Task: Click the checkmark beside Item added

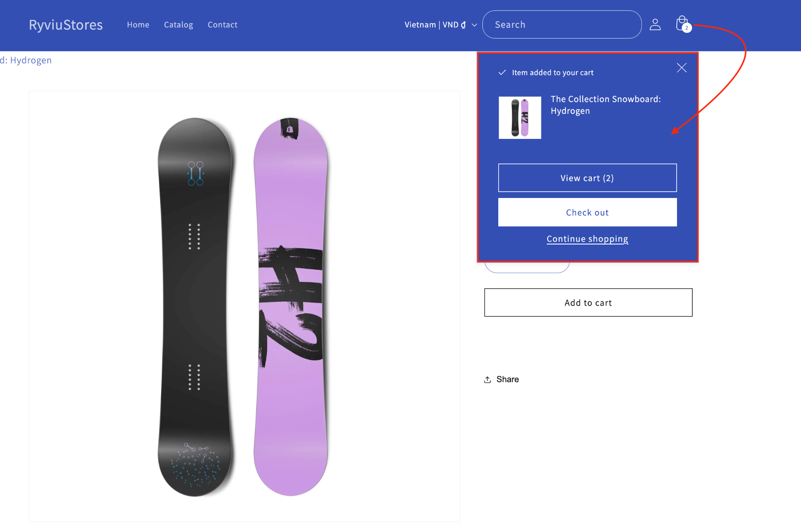Action: coord(502,72)
